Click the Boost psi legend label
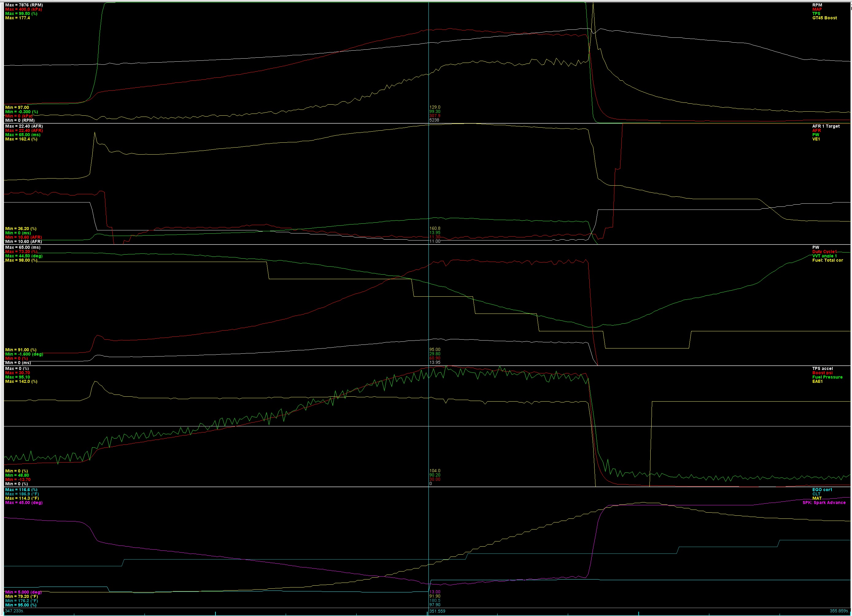Image resolution: width=852 pixels, height=616 pixels. click(x=822, y=373)
